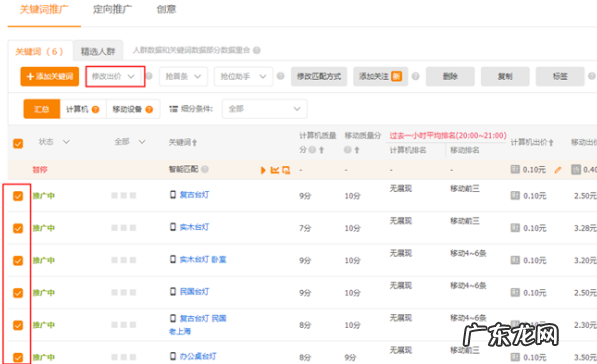Image resolution: width=597 pixels, height=364 pixels.
Task: Click the help icon next to 智能匹配
Action: click(x=205, y=169)
